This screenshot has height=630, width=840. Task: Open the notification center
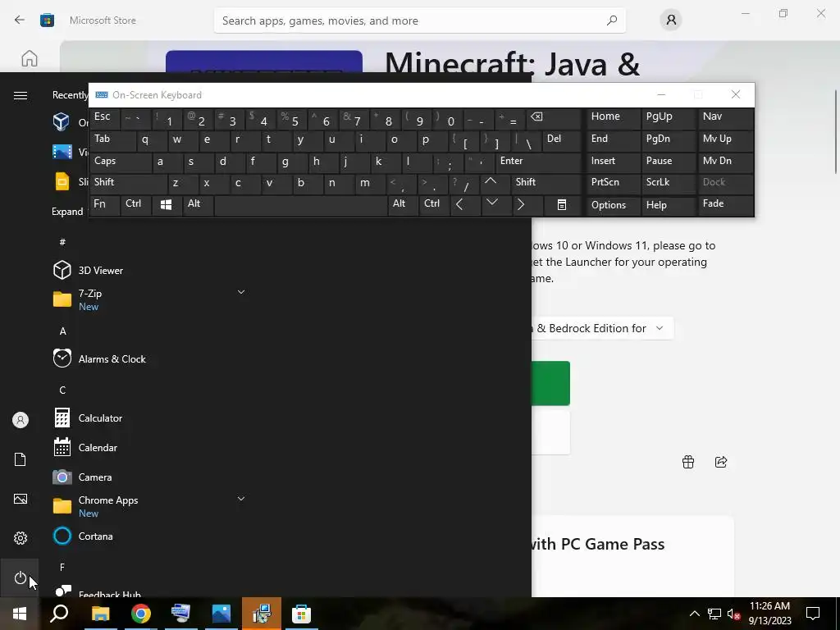[x=813, y=614]
